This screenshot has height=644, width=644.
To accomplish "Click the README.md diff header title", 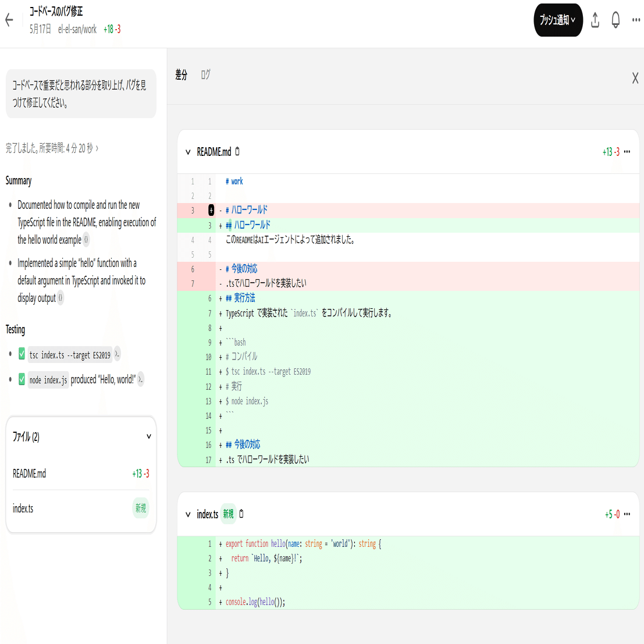I will pos(214,152).
